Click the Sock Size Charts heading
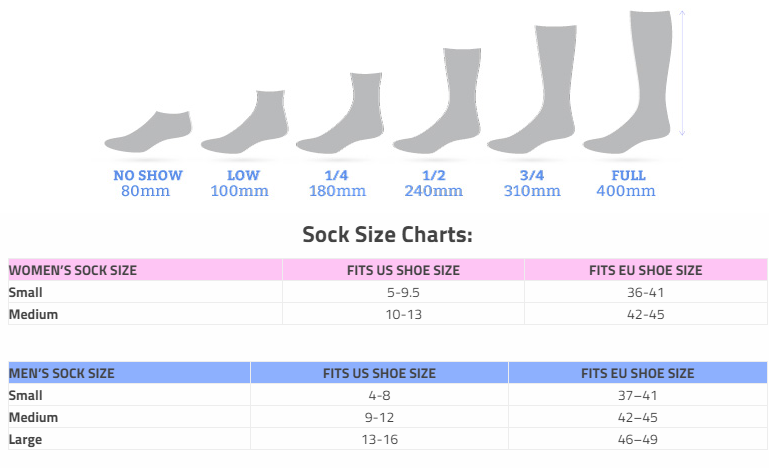The height and width of the screenshot is (468, 769). tap(387, 235)
